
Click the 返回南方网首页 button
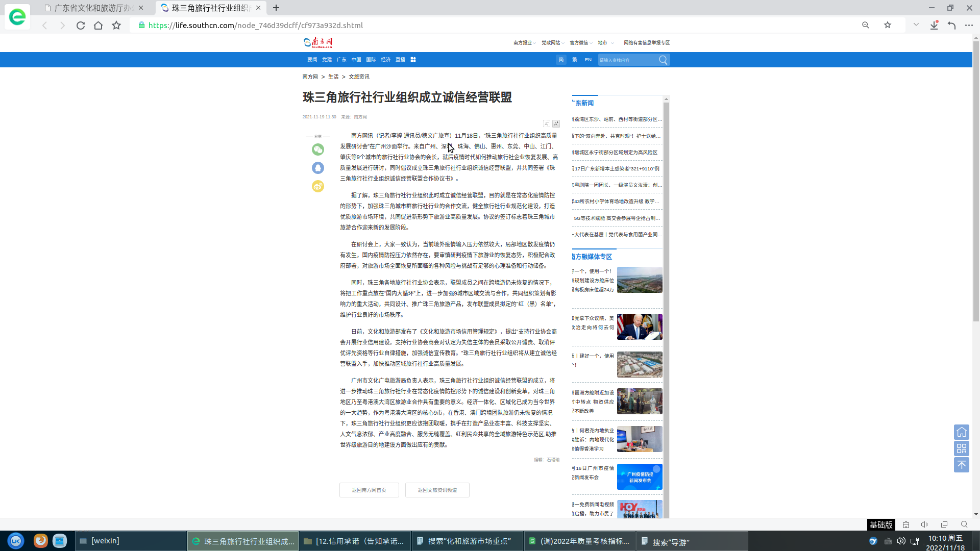coord(369,490)
